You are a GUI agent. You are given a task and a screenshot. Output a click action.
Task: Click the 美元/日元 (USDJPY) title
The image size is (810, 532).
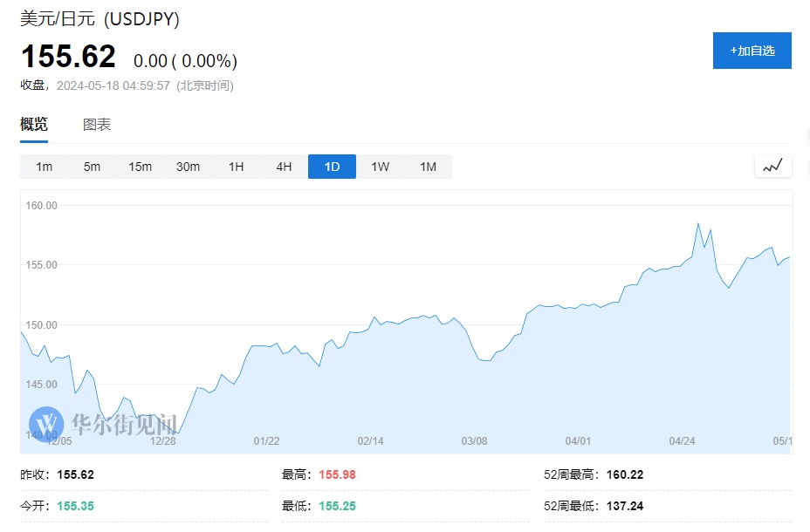click(100, 19)
